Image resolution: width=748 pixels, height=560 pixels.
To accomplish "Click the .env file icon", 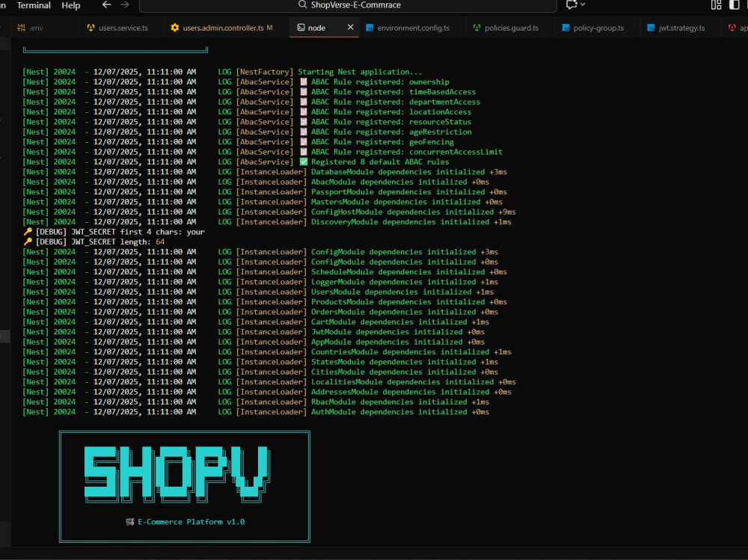I will 22,28.
